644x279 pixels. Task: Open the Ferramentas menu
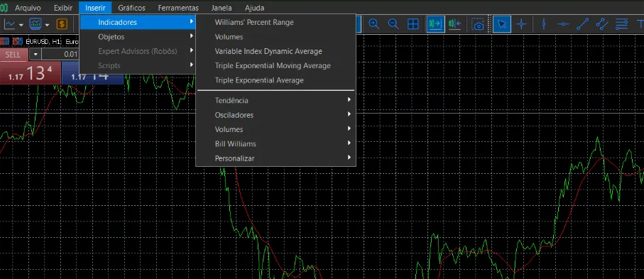point(178,8)
